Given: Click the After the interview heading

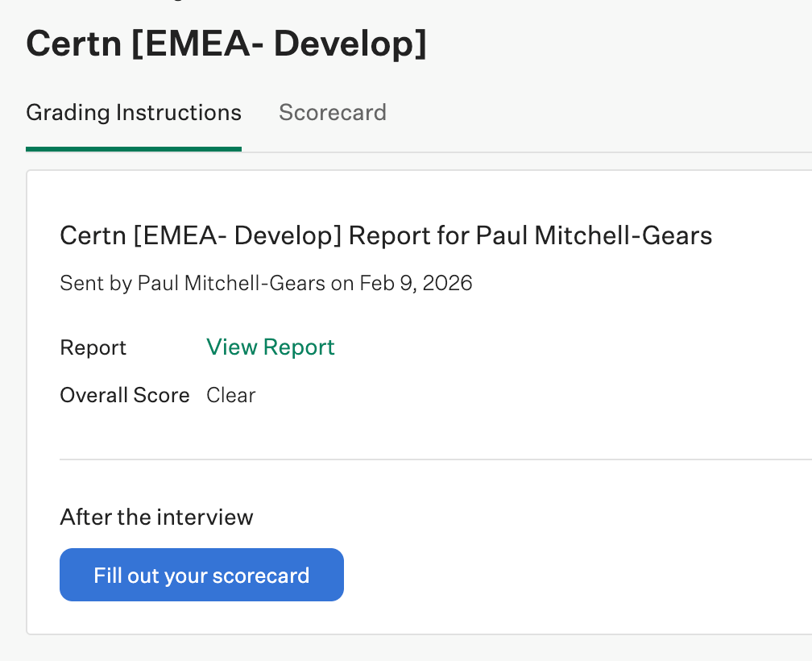Looking at the screenshot, I should tap(156, 517).
